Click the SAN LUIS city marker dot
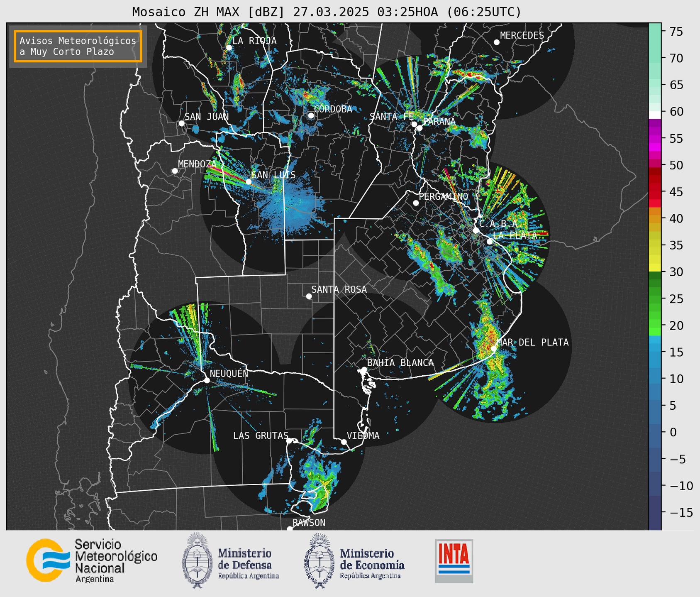 (249, 182)
